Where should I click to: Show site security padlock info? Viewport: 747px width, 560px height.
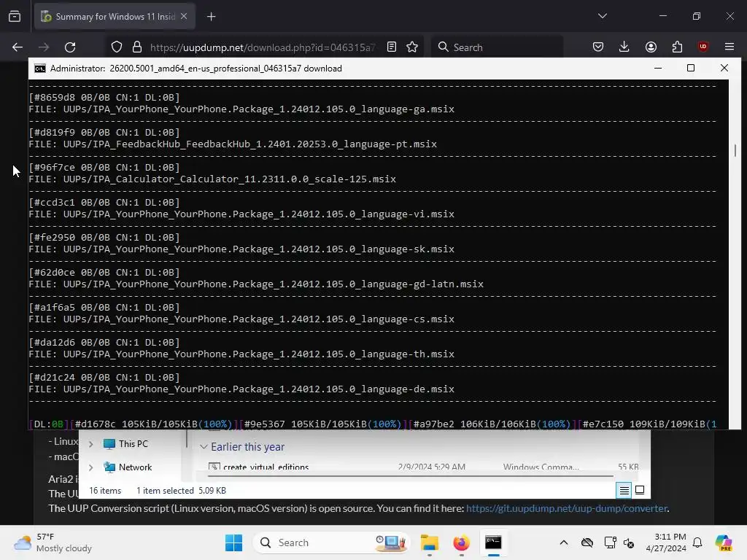[x=137, y=47]
